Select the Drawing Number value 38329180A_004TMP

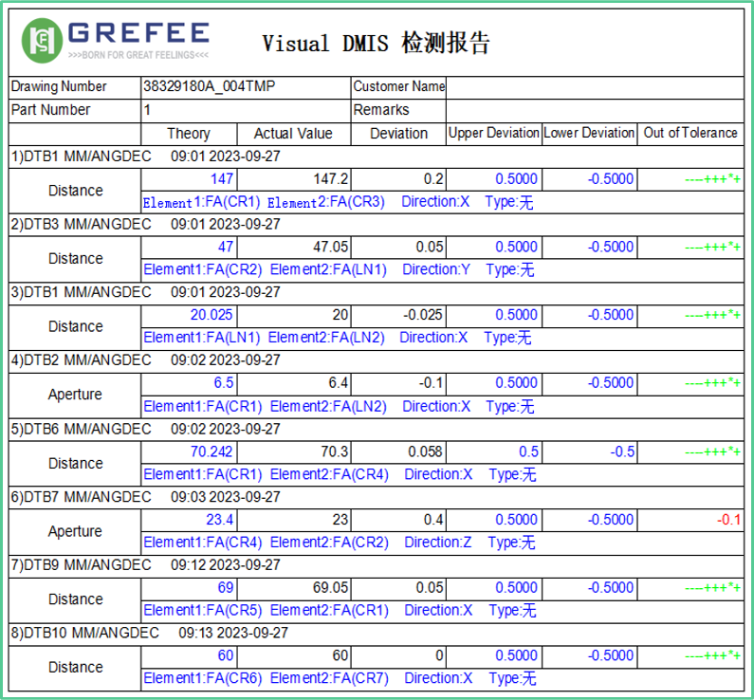coord(209,86)
